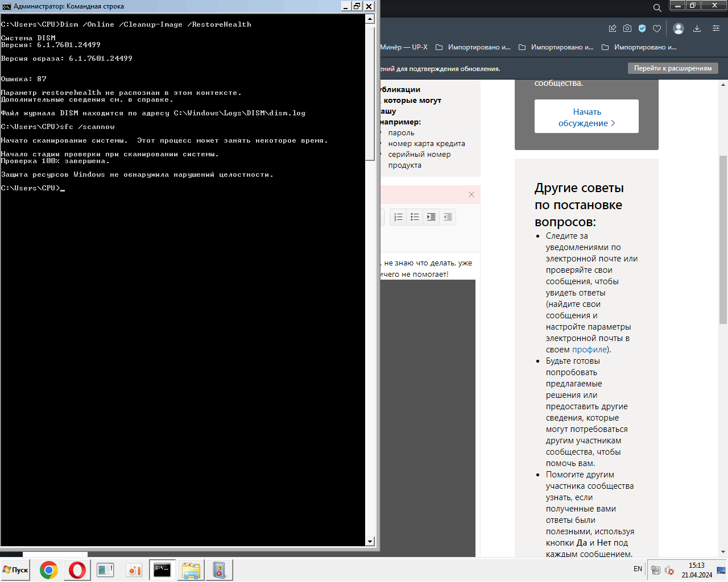Open the Opera search icon in the title bar
Viewport: 728px width, 582px height.
[x=657, y=8]
